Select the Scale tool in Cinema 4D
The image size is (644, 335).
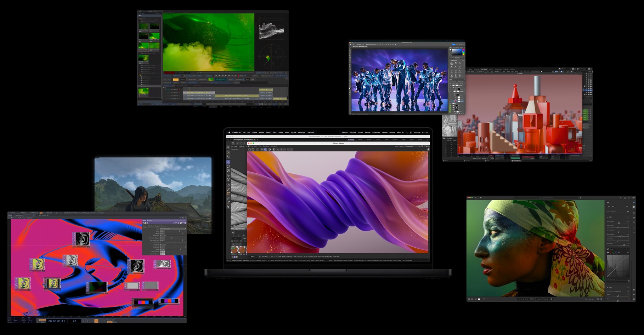coord(228,171)
